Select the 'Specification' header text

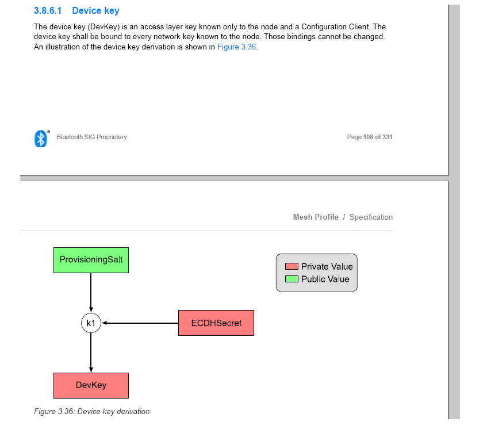point(371,217)
